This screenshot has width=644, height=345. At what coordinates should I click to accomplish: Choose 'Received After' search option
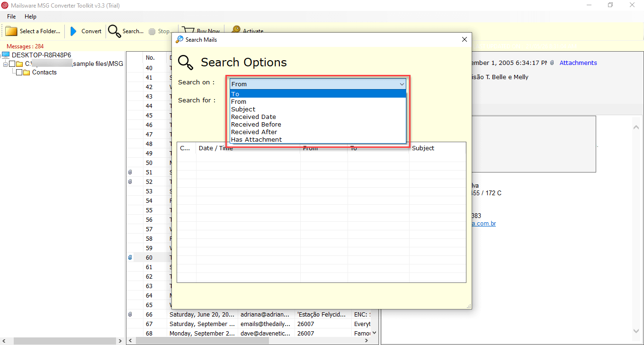318,132
